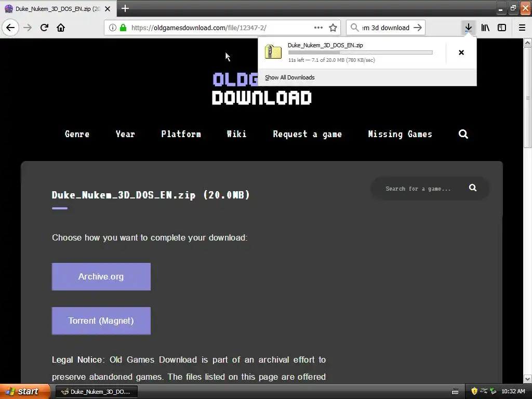Viewport: 532px width, 399px height.
Task: Click the vertical scrollbar down arrow
Action: point(527,379)
